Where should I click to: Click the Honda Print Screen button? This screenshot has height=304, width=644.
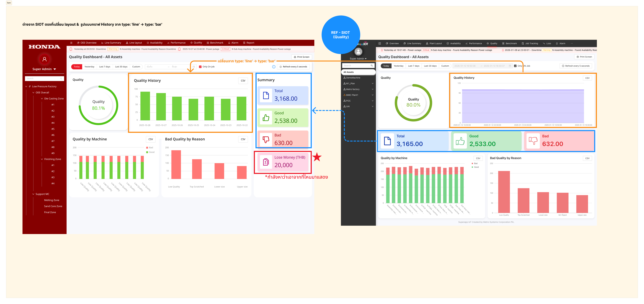click(302, 57)
